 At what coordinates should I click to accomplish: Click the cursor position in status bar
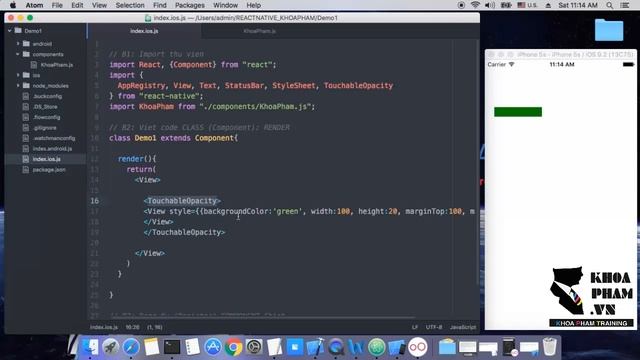pyautogui.click(x=132, y=327)
